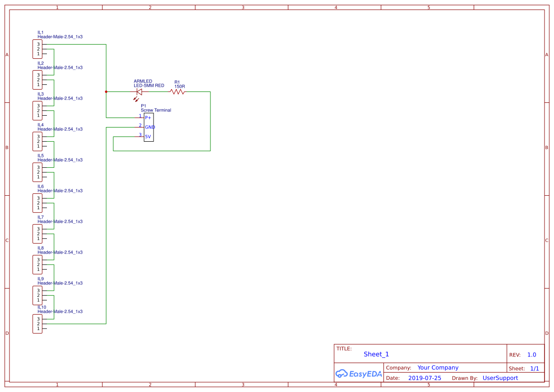
Task: Select the IL10 header connector symbol
Action: [x=37, y=324]
